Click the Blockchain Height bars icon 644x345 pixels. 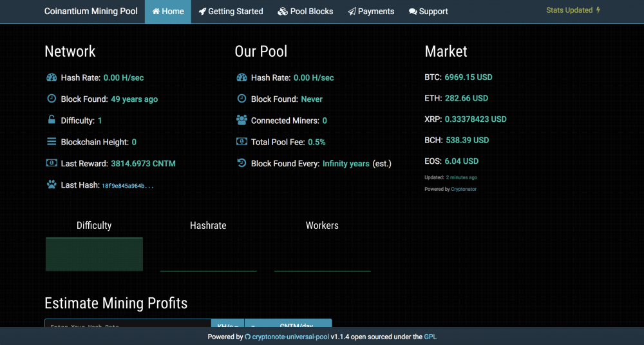point(52,141)
